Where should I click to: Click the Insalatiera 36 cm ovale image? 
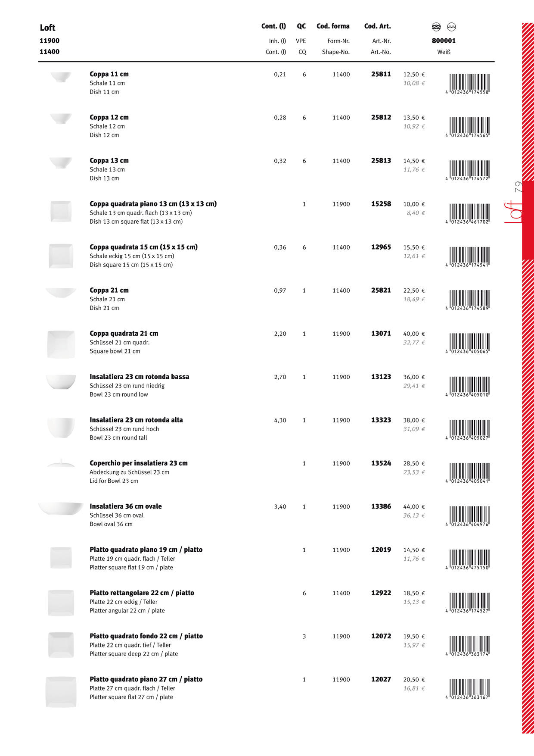tap(61, 508)
